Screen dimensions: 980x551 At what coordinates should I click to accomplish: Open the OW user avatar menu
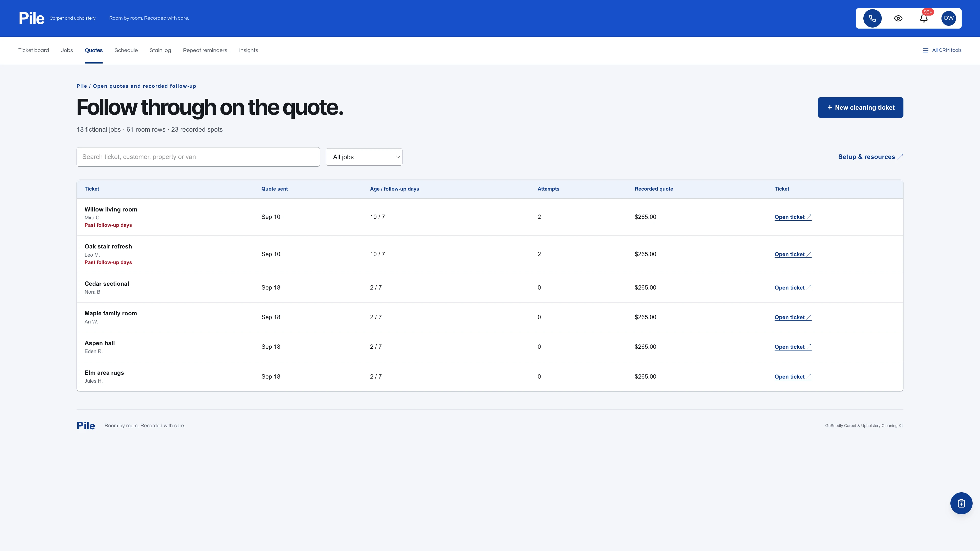tap(949, 18)
